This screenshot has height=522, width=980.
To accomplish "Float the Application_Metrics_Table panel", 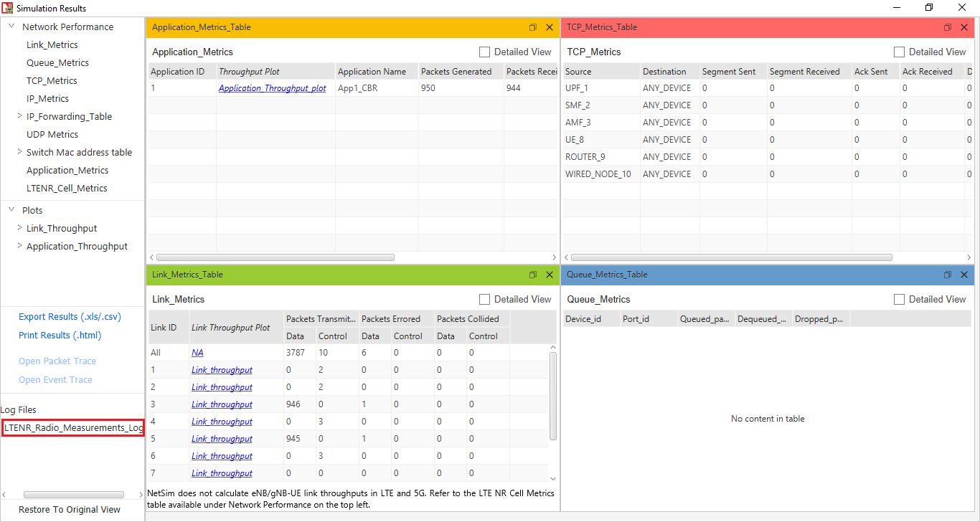I will (533, 27).
